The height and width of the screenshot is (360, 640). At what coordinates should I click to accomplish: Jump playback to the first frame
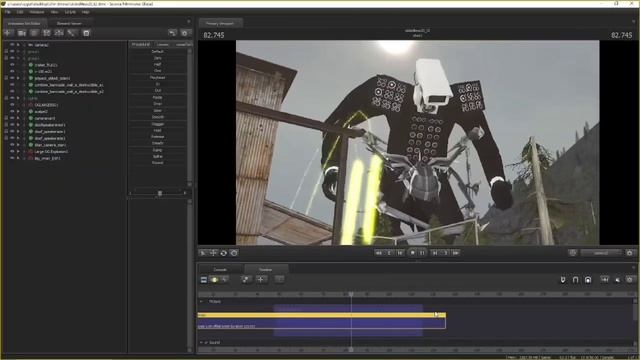pos(378,253)
